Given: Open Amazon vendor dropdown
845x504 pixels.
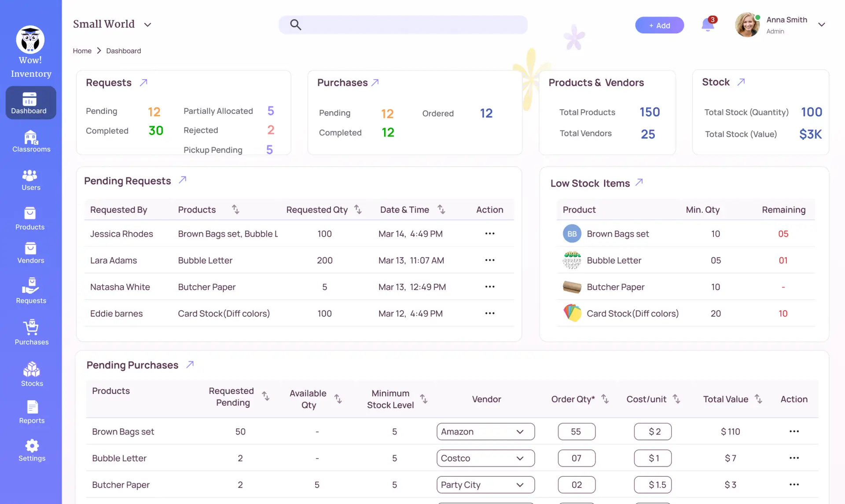Looking at the screenshot, I should click(x=485, y=431).
